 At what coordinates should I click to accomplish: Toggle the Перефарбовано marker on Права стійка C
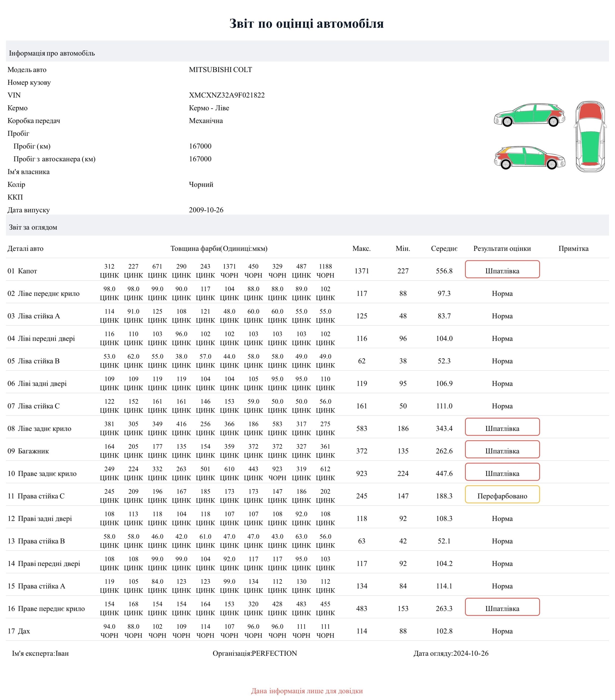tap(502, 495)
